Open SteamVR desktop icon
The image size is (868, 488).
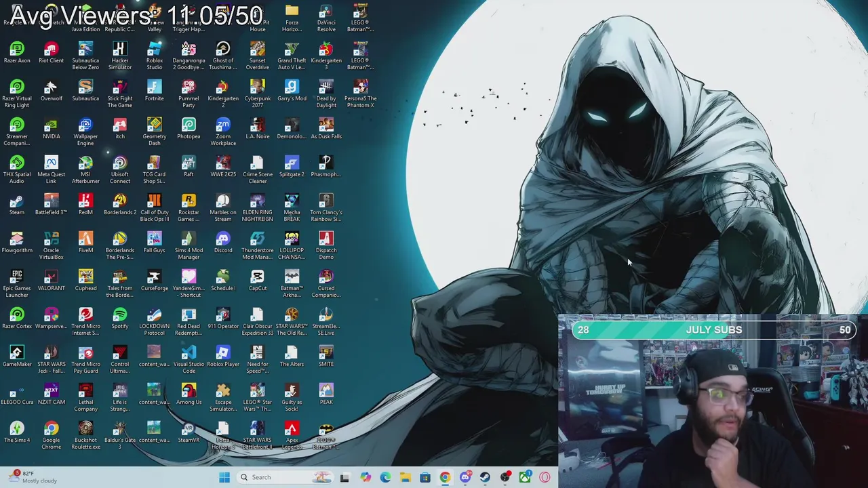189,432
